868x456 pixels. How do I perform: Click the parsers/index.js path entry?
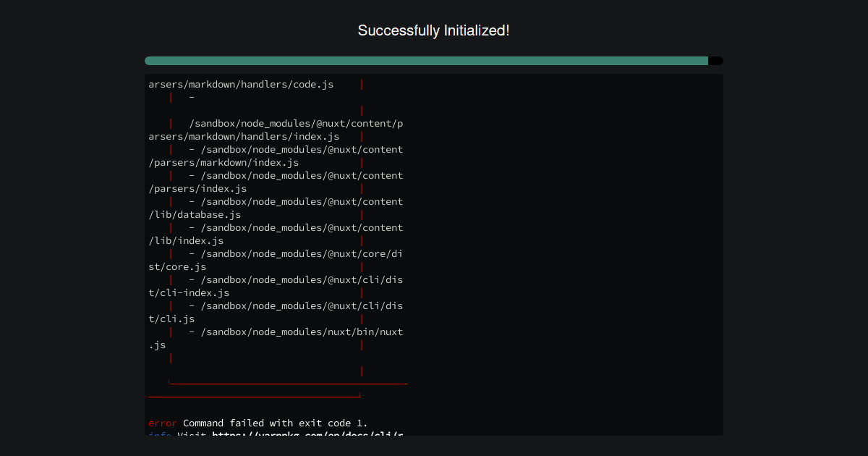[x=275, y=182]
